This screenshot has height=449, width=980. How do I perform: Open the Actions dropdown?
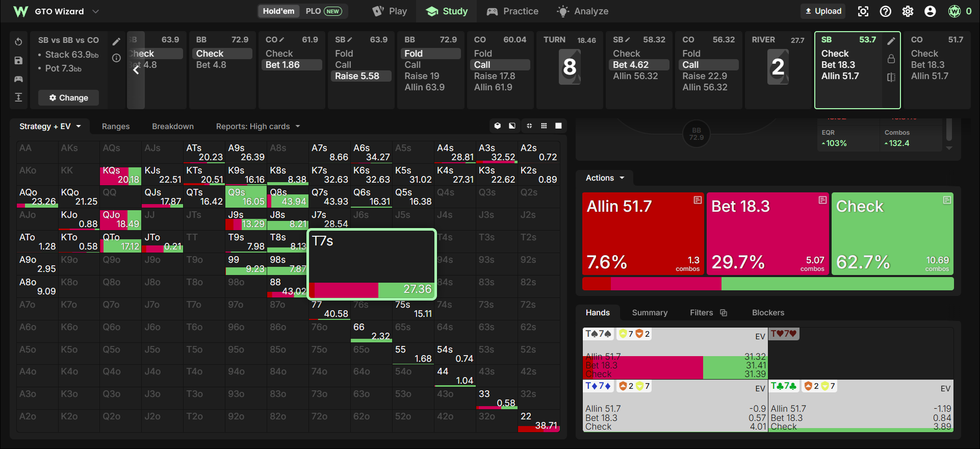[x=605, y=178]
